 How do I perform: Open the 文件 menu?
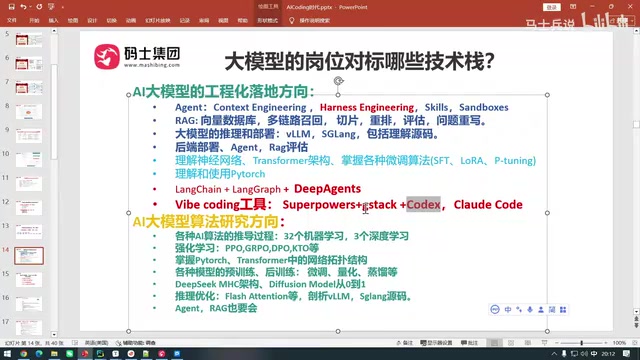[12, 20]
